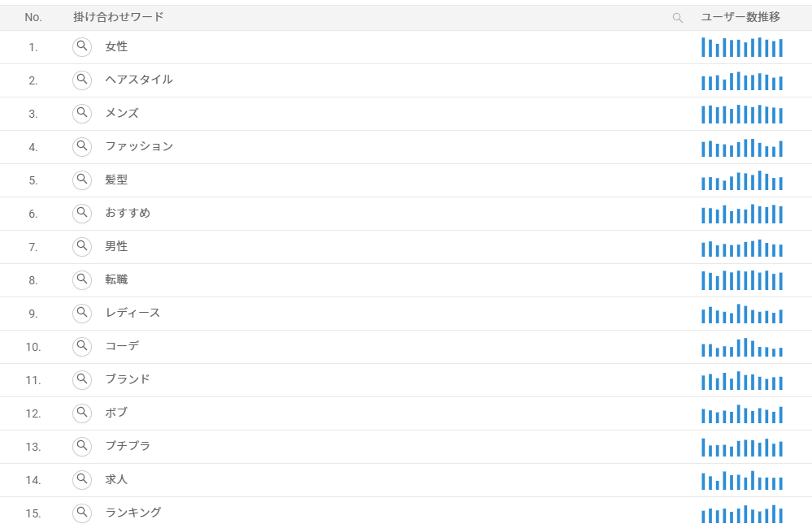812x528 pixels.
Task: Click the search icon next to 求人
Action: coord(82,479)
